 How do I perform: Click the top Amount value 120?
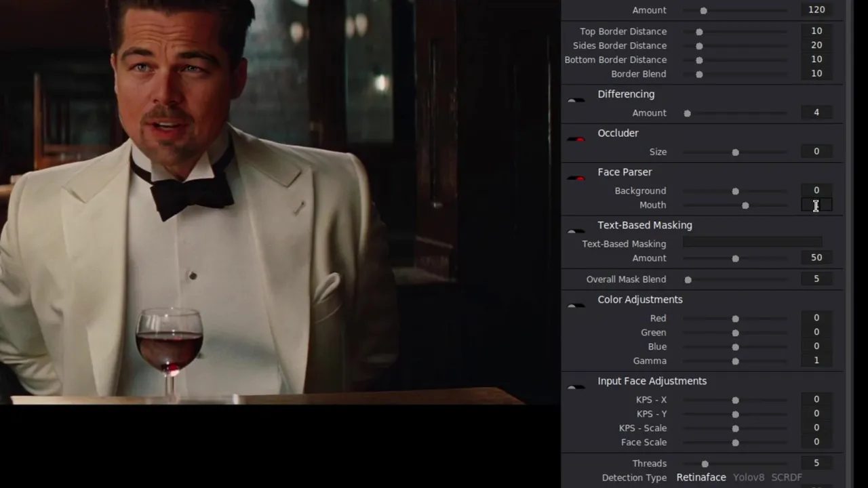[x=816, y=9]
